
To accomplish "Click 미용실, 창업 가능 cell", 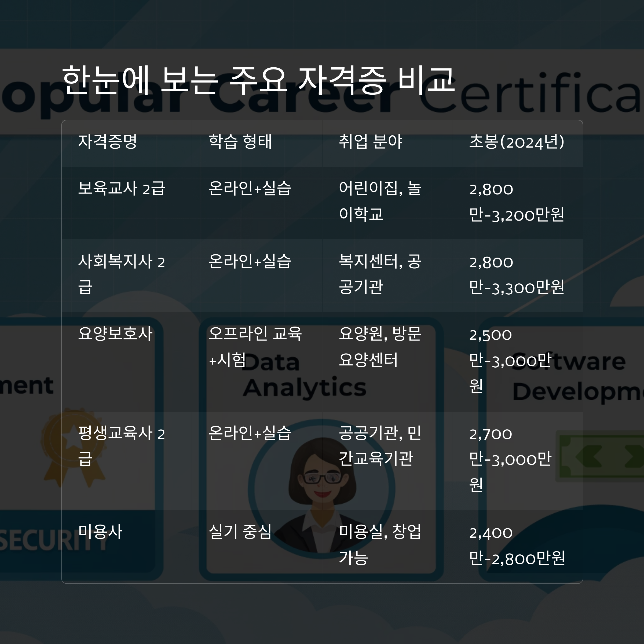I will point(380,544).
